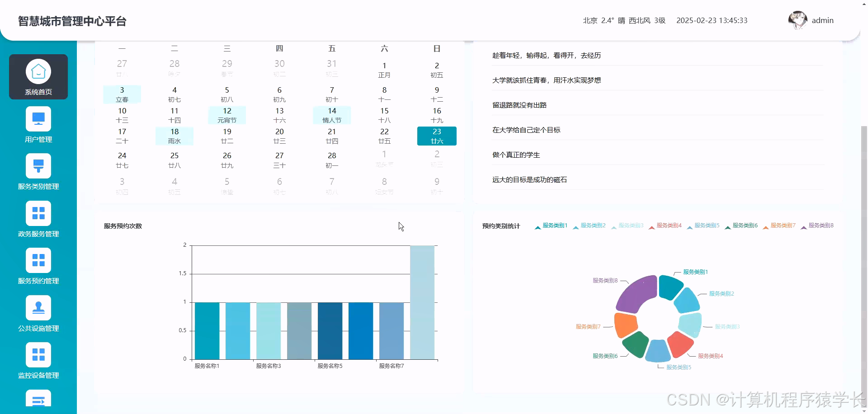Open 用户管理 monitor icon in sidebar
This screenshot has height=414, width=868.
tap(38, 119)
